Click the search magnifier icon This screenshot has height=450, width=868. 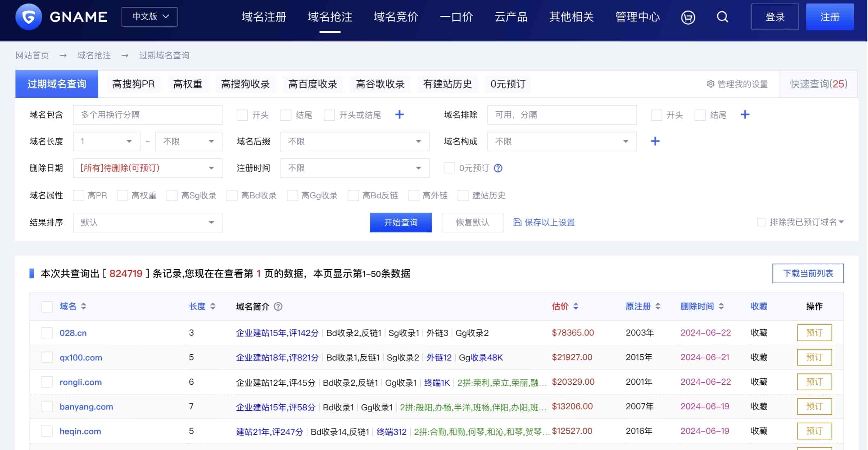[x=722, y=17]
